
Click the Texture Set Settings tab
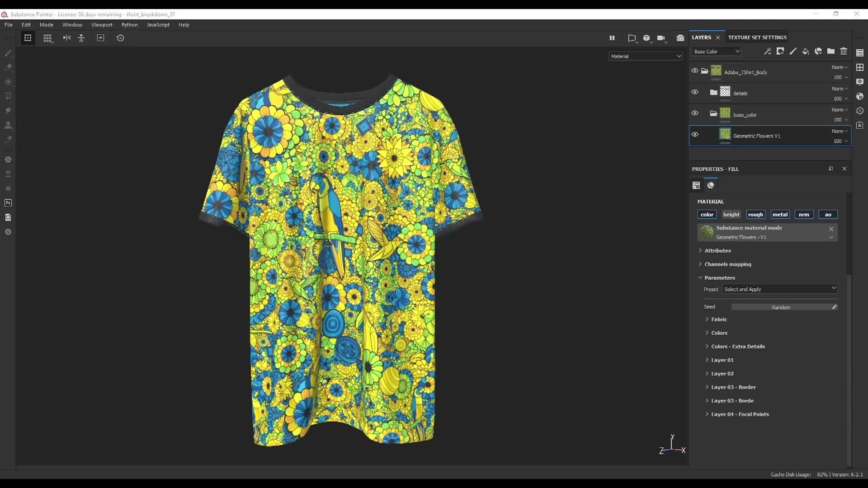coord(757,37)
